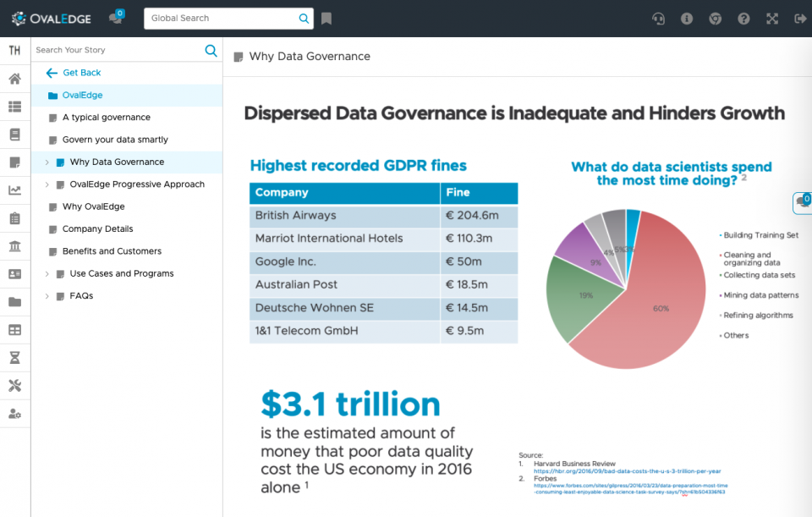812x517 pixels.
Task: Click the Company column header
Action: click(x=345, y=193)
